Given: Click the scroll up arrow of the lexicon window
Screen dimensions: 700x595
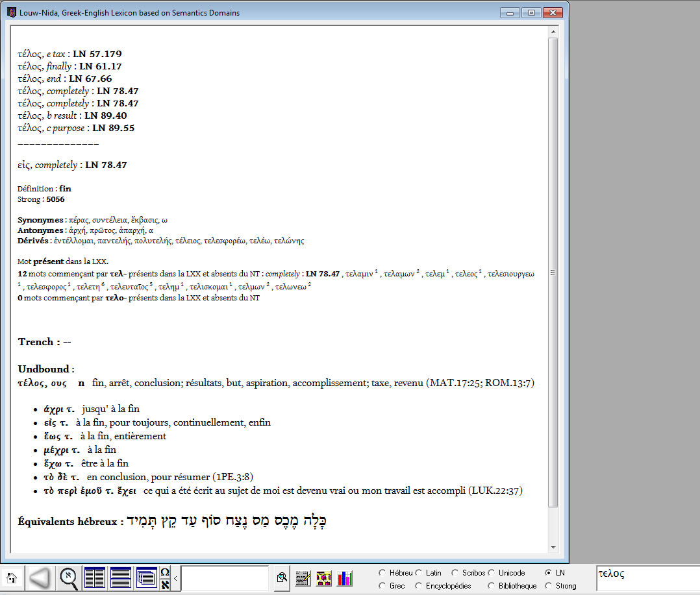Looking at the screenshot, I should [x=553, y=32].
